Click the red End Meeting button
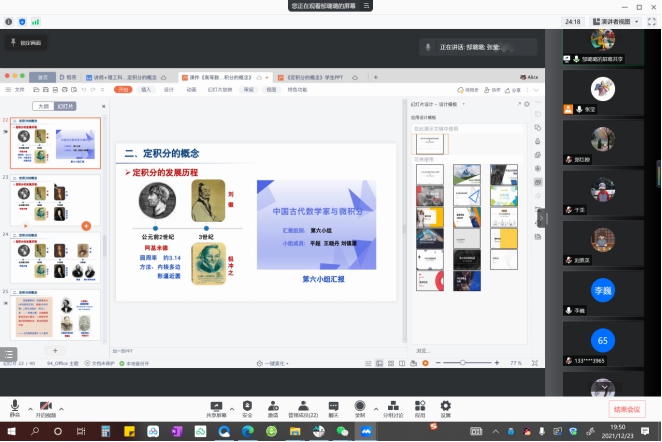The image size is (662, 442). tap(629, 408)
